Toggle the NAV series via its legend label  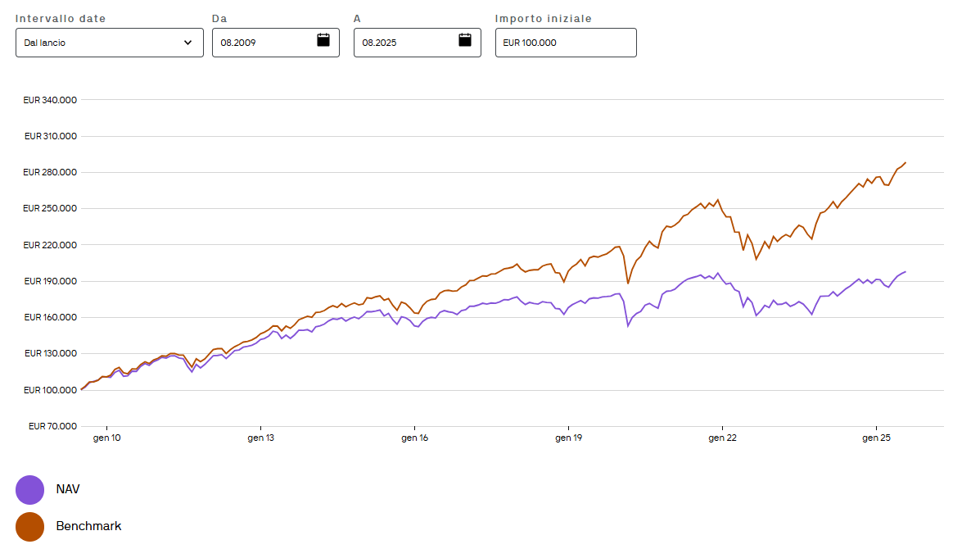[68, 490]
